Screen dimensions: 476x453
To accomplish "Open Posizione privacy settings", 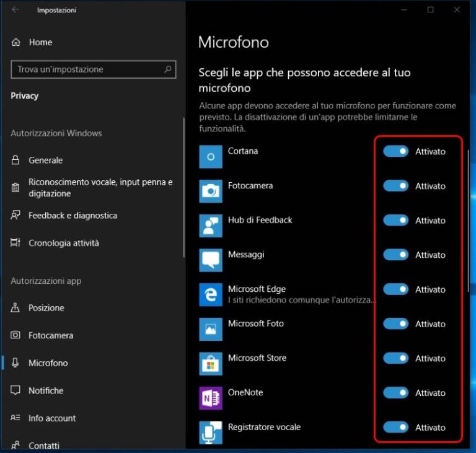I will point(92,307).
